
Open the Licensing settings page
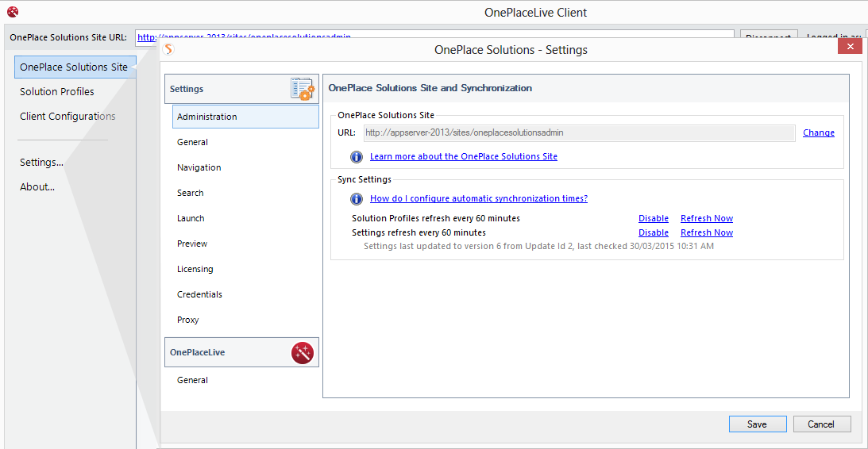click(x=195, y=269)
